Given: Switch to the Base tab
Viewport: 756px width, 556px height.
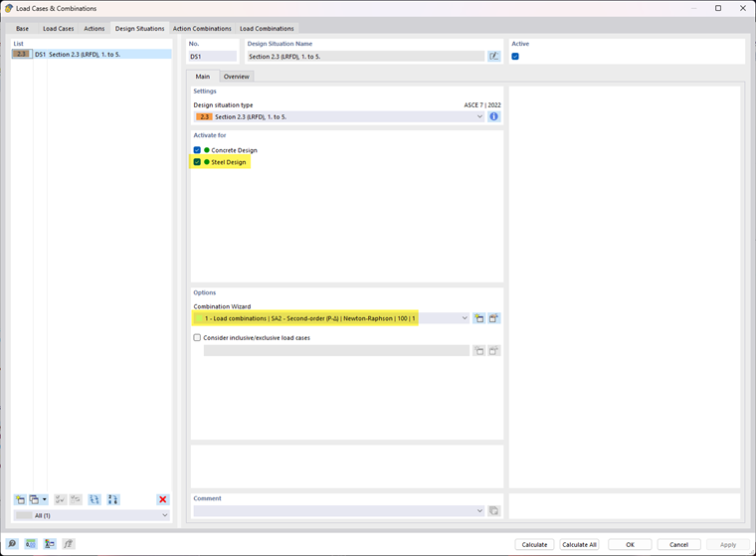Looking at the screenshot, I should pyautogui.click(x=22, y=29).
